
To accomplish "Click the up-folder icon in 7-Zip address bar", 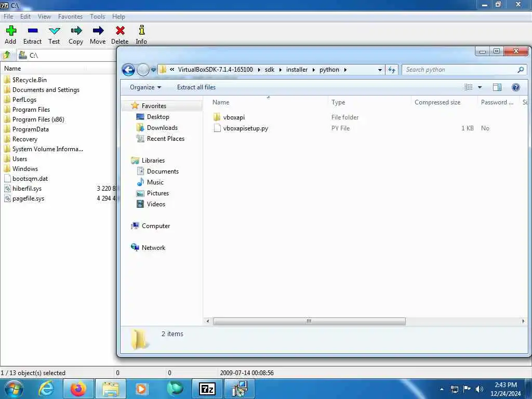I will tap(7, 55).
